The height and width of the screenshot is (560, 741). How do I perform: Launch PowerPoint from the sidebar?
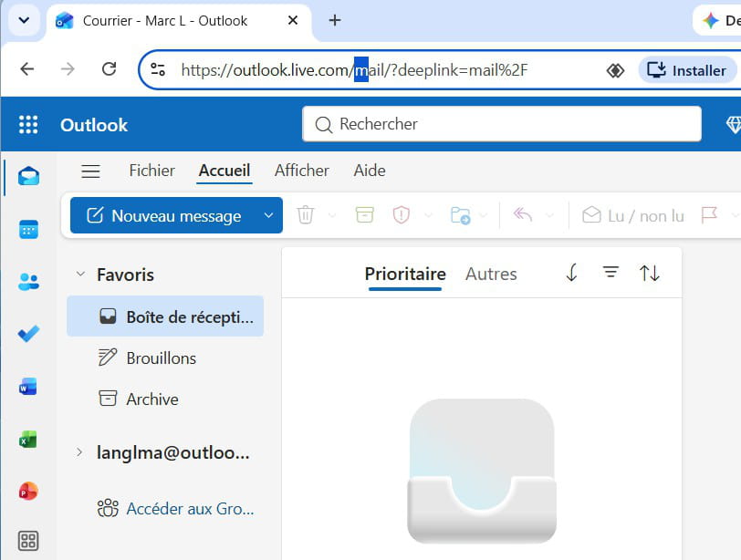[28, 491]
